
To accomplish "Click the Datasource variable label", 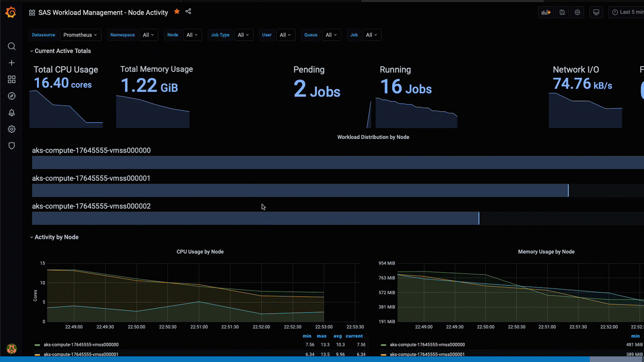I will 43,35.
